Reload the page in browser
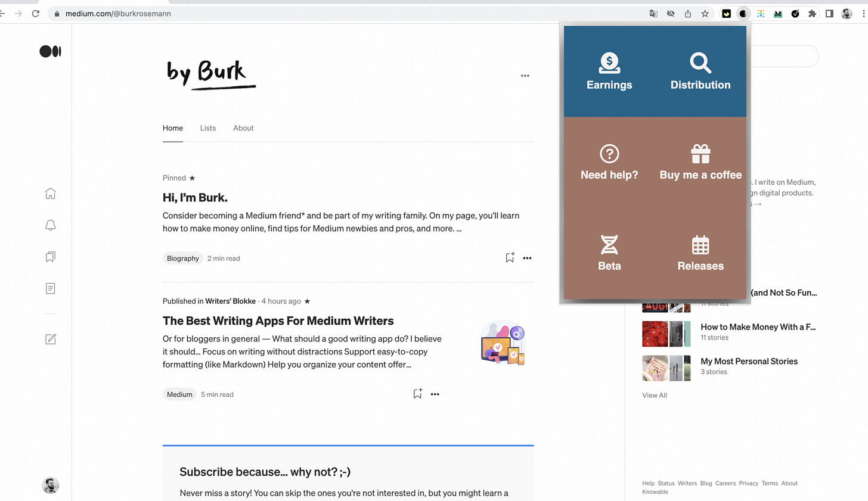Viewport: 868px width, 501px height. coord(36,13)
